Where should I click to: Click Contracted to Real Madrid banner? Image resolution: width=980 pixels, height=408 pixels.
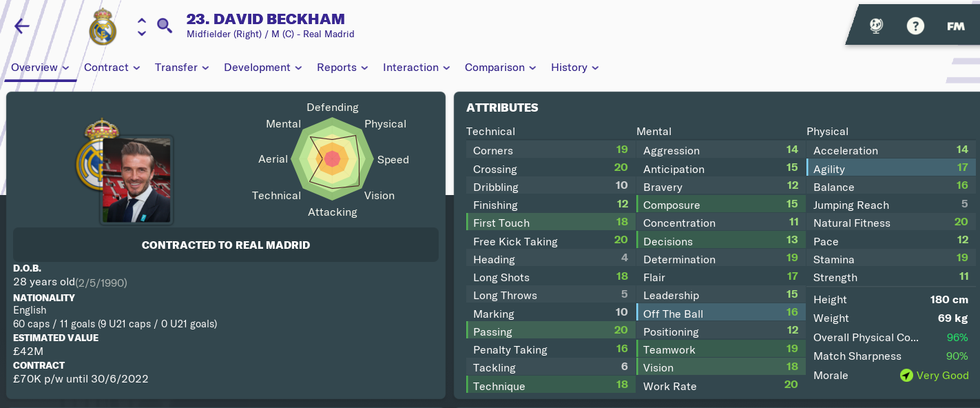(226, 245)
